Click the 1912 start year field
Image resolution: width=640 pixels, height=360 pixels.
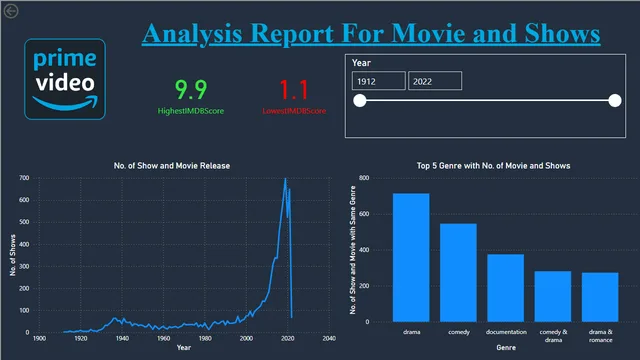pyautogui.click(x=379, y=81)
